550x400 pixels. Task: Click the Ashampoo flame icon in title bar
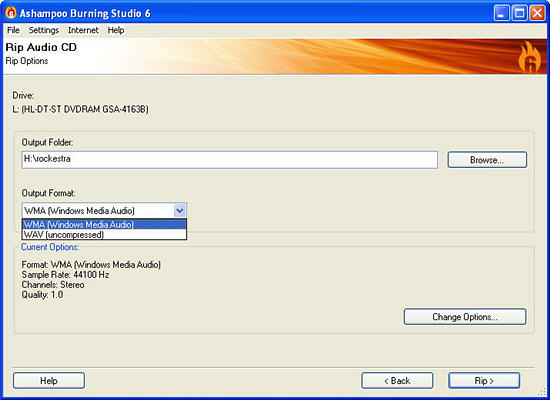tap(11, 13)
